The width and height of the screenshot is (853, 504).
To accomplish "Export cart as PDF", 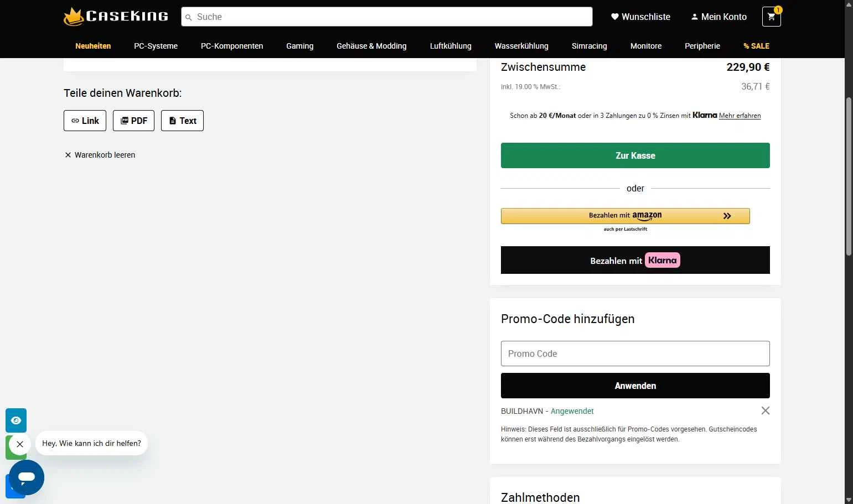I will [x=133, y=121].
